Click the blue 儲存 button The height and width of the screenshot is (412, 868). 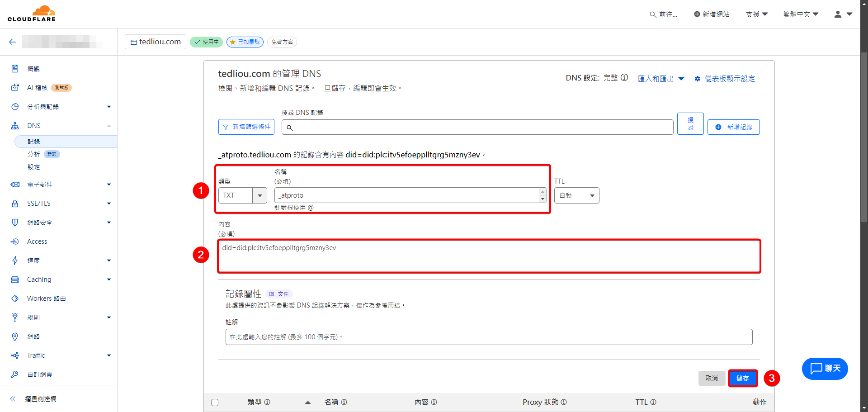(742, 378)
